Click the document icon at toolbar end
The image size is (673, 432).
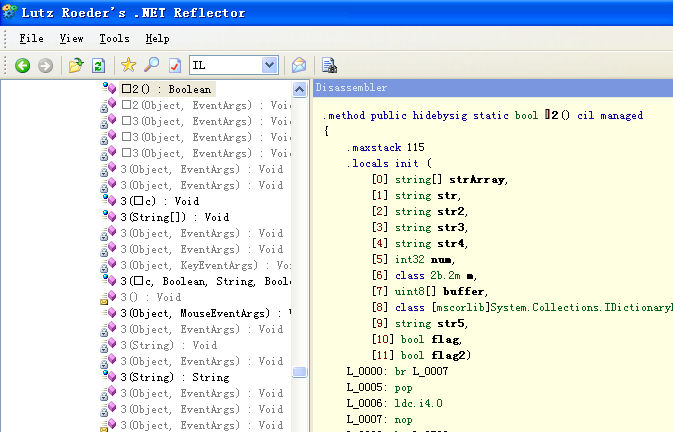pyautogui.click(x=328, y=65)
